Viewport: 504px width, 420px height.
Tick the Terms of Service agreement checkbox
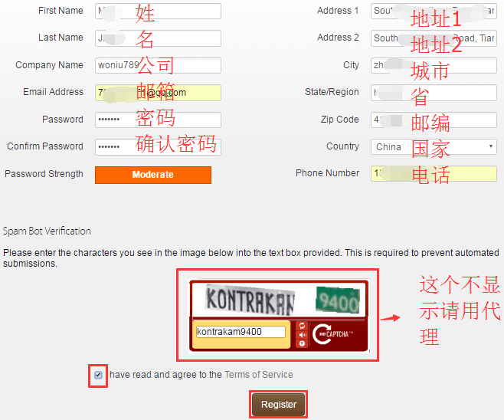tap(98, 376)
